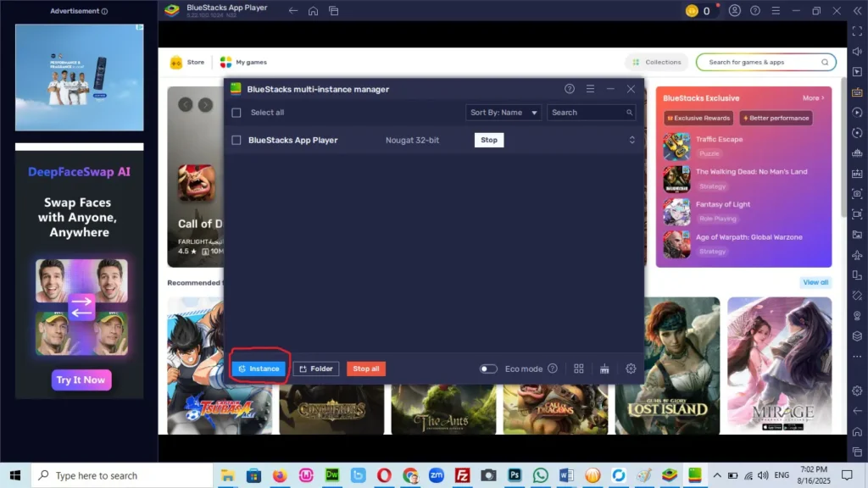Check the Select all checkbox

pos(236,113)
